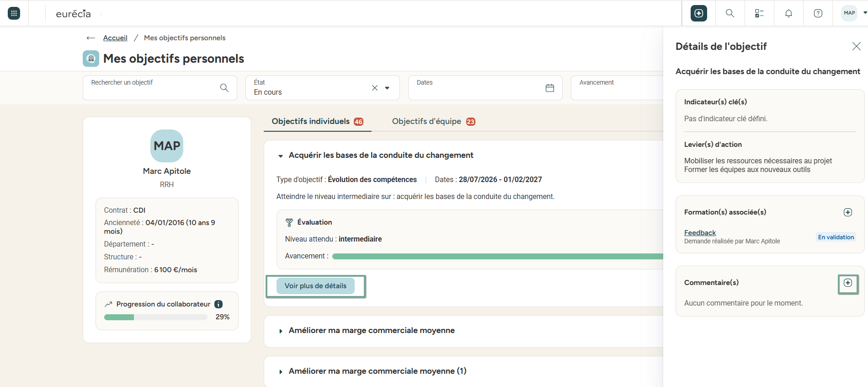Open the global search magnifier icon
The image size is (868, 387).
[730, 13]
